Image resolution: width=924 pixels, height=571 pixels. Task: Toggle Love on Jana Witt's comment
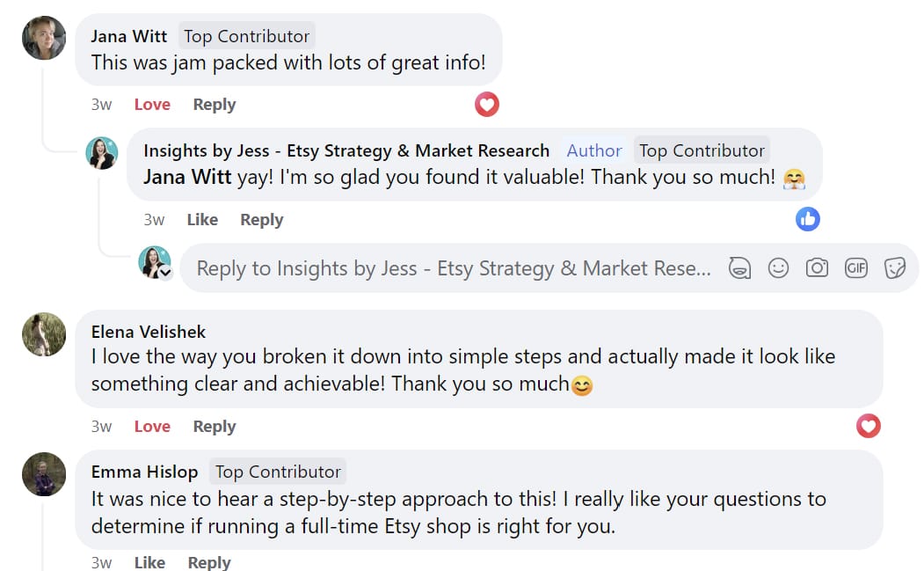[x=152, y=105]
